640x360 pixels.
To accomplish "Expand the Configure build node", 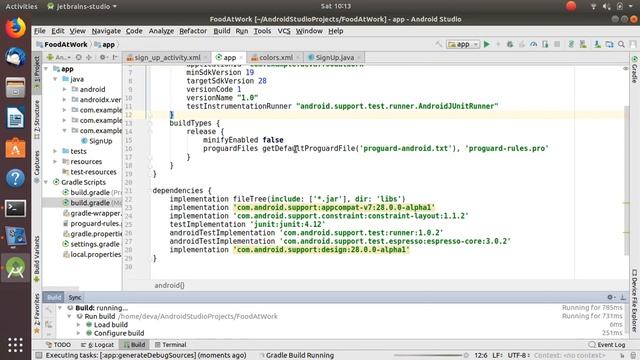I will coord(78,333).
